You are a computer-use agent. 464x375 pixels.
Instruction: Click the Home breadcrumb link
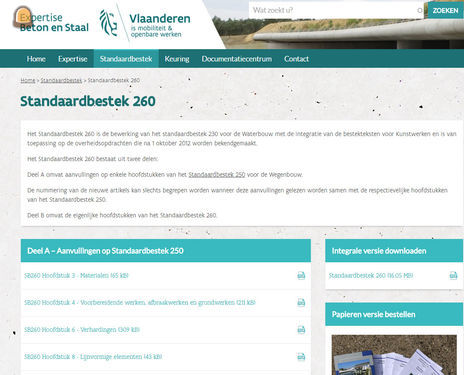28,80
